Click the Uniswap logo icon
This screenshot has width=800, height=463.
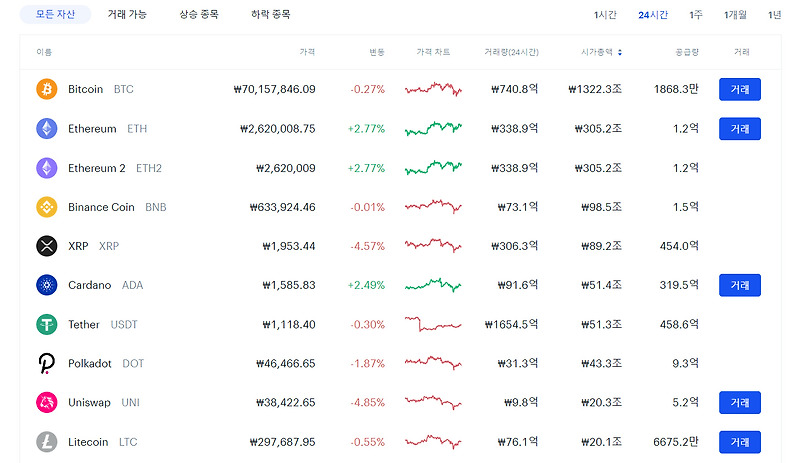pos(47,402)
